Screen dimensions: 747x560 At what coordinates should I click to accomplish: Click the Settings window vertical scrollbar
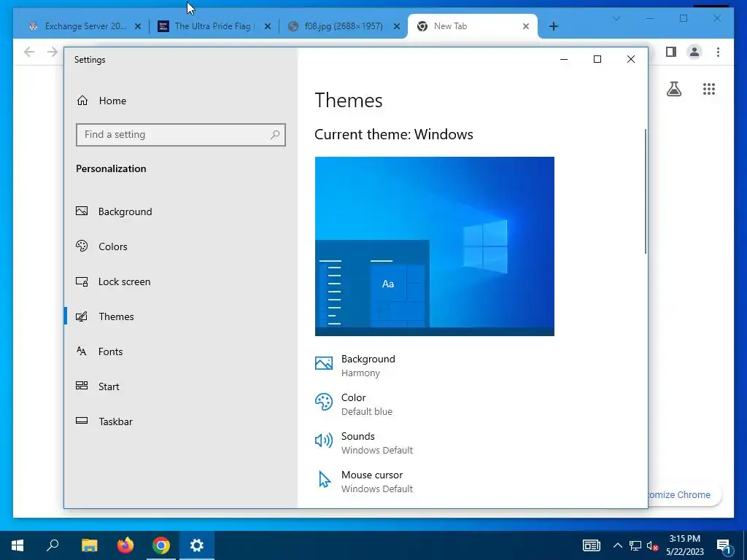click(x=646, y=191)
